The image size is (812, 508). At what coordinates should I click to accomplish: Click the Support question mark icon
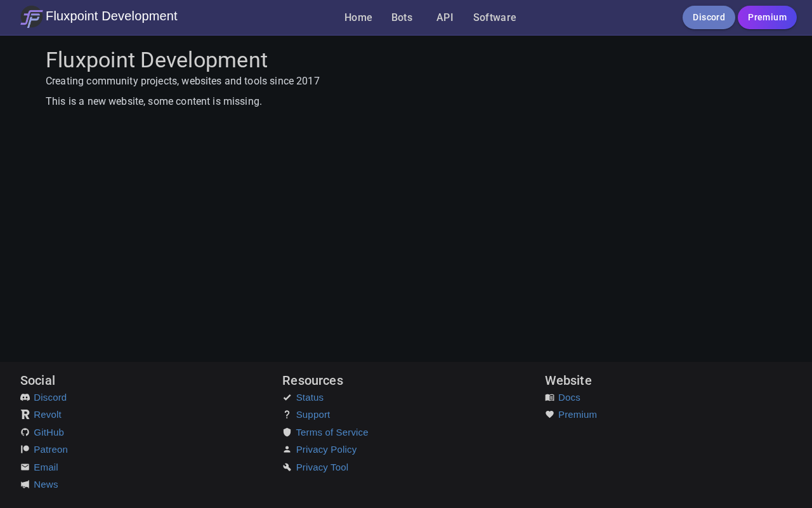(287, 415)
